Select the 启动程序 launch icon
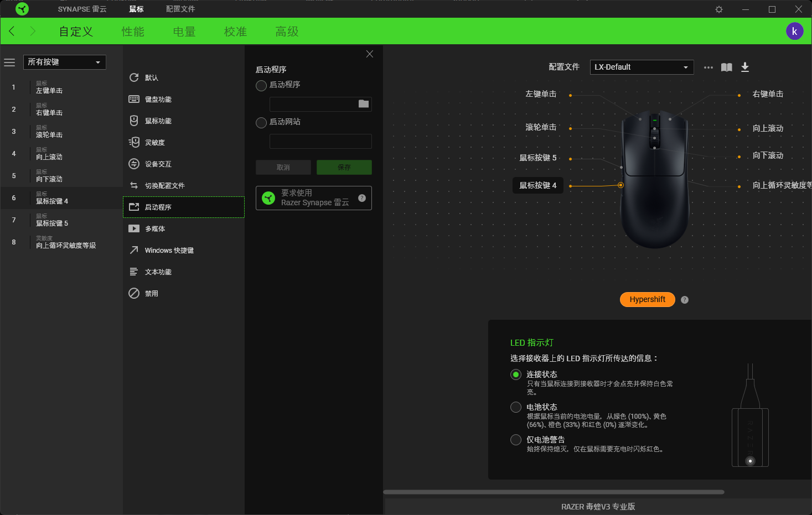Image resolution: width=812 pixels, height=515 pixels. pos(134,207)
